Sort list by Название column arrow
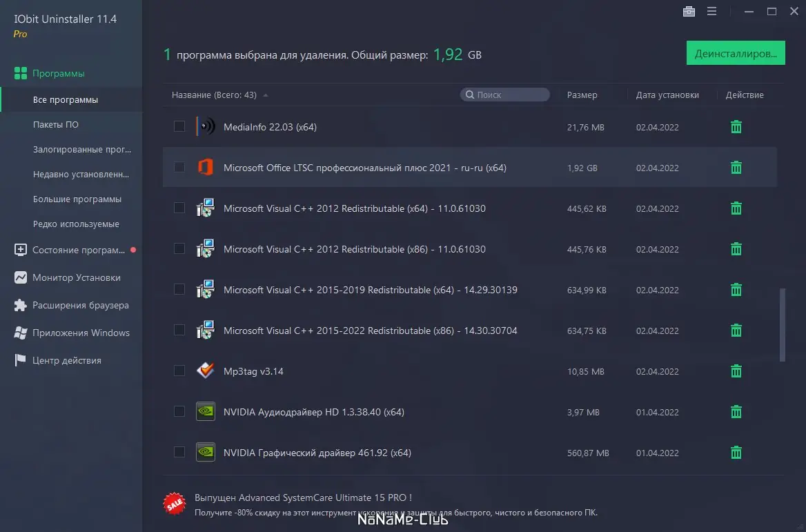806x532 pixels. click(265, 95)
